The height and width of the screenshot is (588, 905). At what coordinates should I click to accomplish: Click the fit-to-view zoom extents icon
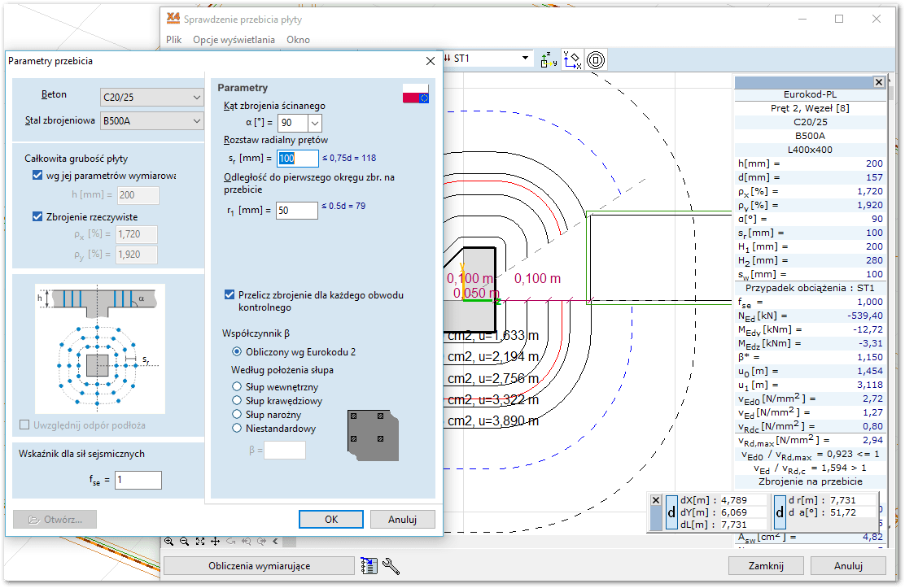click(x=199, y=542)
